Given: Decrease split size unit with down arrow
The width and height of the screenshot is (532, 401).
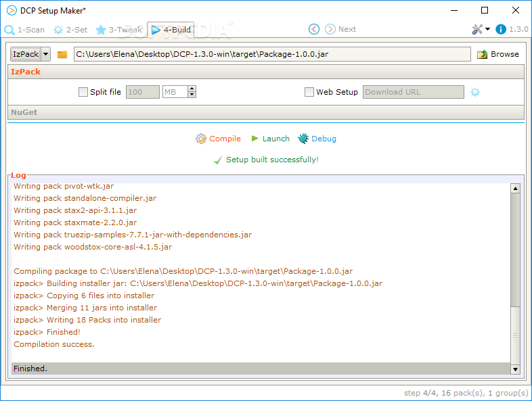Looking at the screenshot, I should click(192, 95).
